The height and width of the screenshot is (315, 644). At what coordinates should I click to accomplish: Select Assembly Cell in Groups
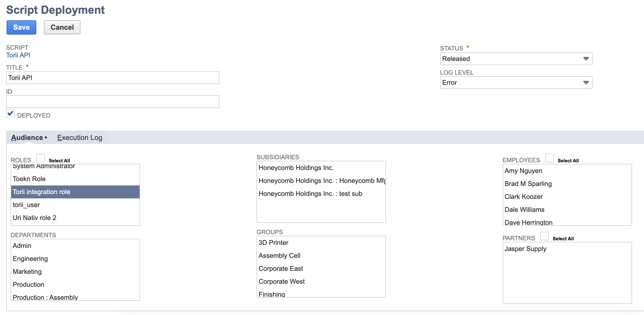pos(321,256)
